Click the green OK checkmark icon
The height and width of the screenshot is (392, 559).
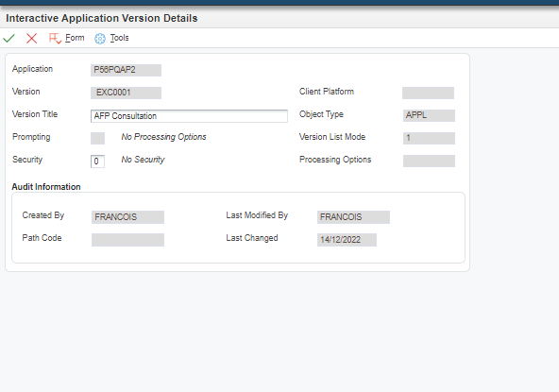pos(8,38)
